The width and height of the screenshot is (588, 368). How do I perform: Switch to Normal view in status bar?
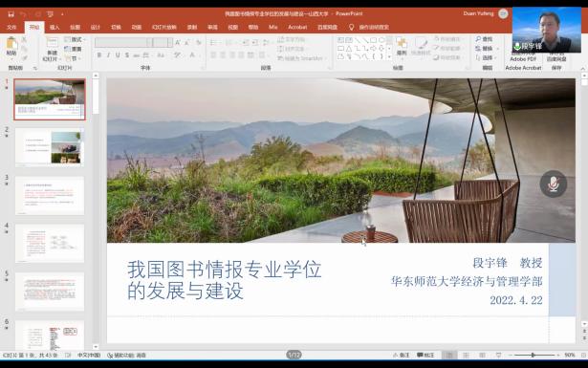pos(448,355)
